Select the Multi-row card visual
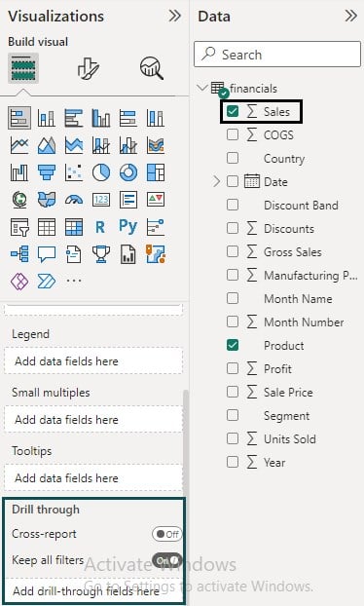Viewport: 364px width, 606px height. pyautogui.click(x=128, y=200)
